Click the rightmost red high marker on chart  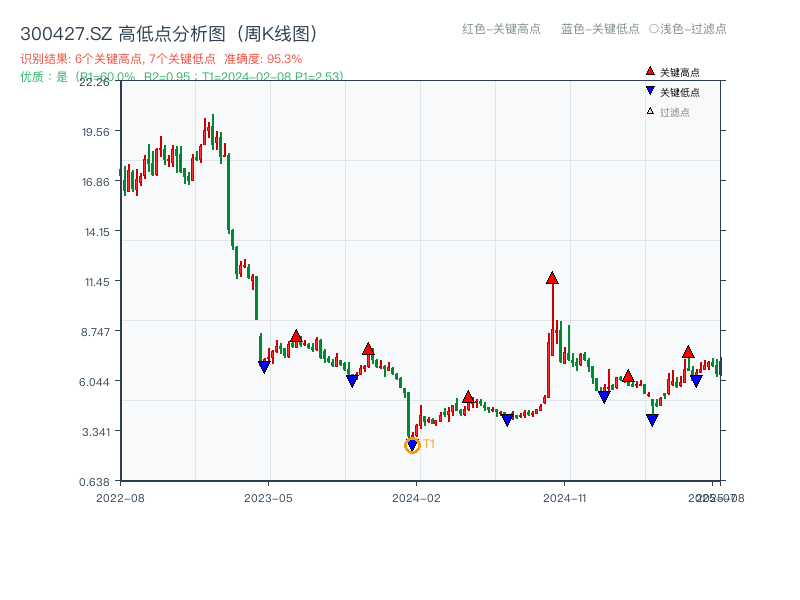[x=688, y=352]
